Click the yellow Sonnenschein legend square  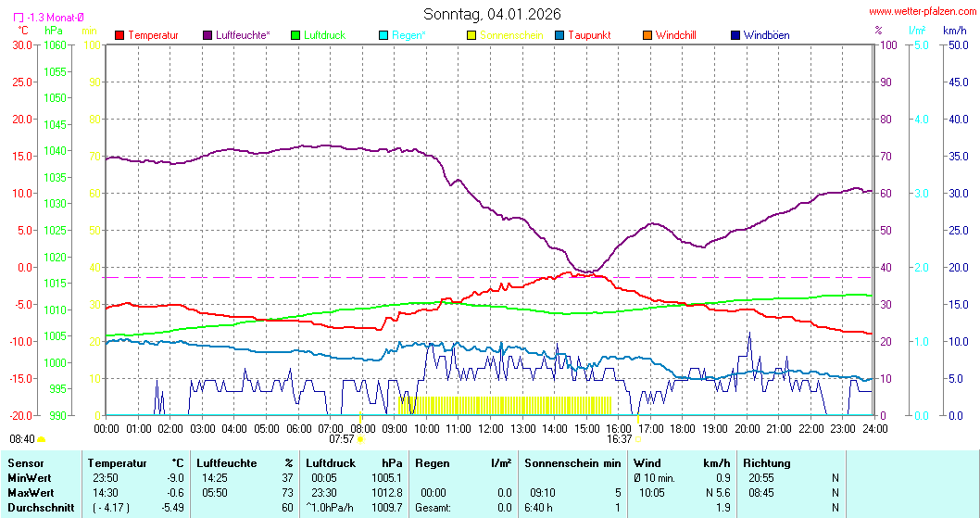471,35
